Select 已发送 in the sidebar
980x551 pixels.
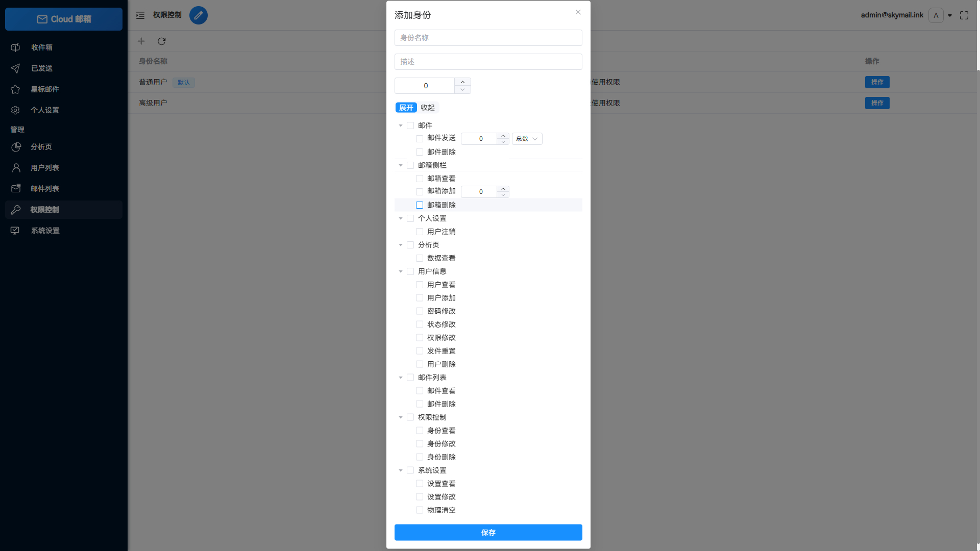coord(41,68)
